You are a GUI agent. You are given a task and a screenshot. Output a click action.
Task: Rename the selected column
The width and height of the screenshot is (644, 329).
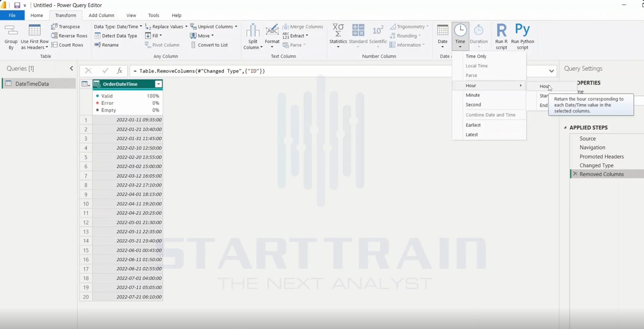point(107,45)
